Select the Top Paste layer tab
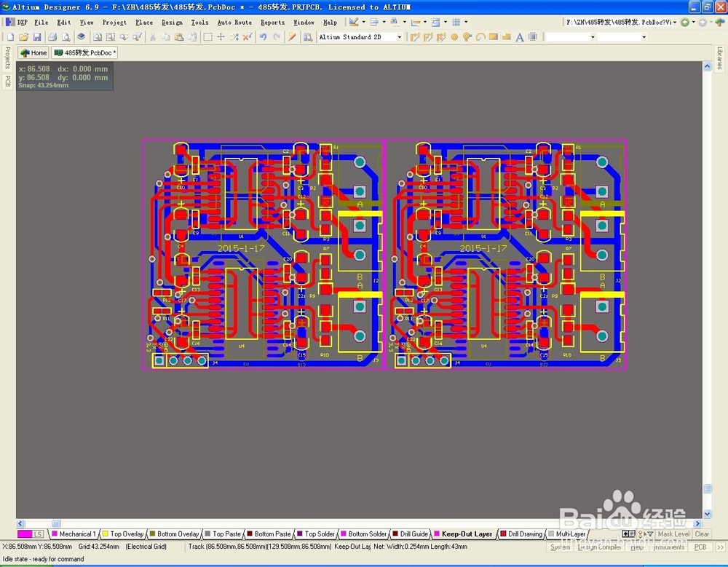This screenshot has width=728, height=567. click(x=223, y=534)
